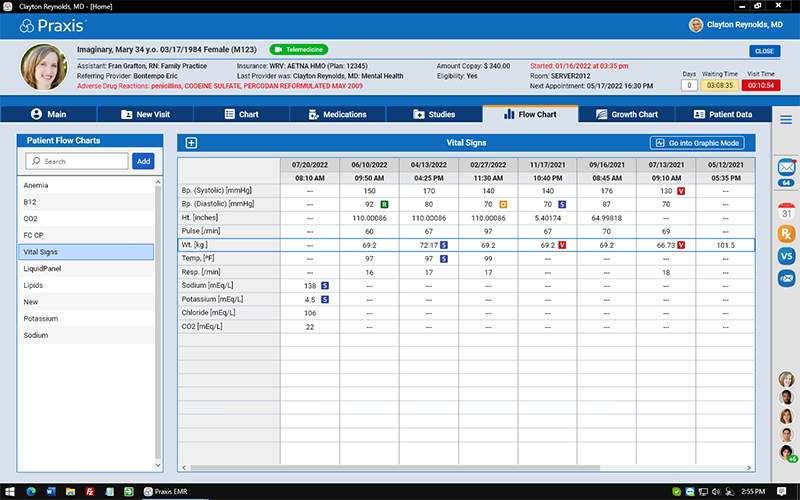Open the Chart tab
Image resolution: width=800 pixels, height=500 pixels.
[242, 114]
